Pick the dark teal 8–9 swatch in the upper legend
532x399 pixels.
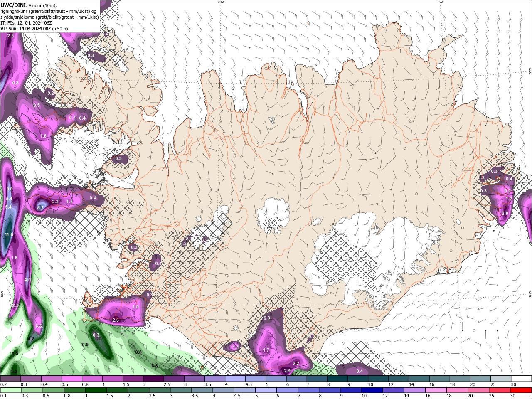click(x=337, y=379)
